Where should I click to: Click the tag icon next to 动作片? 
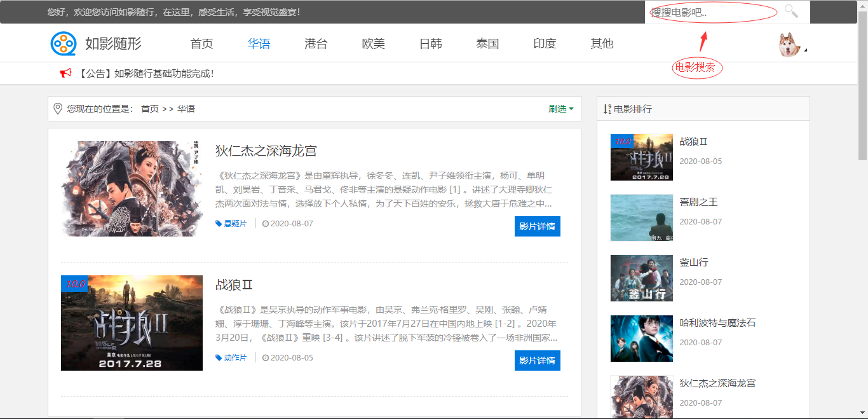219,358
